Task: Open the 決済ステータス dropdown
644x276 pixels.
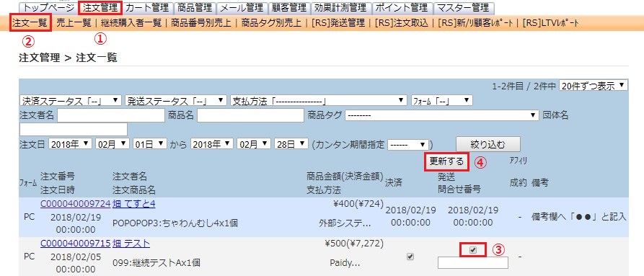Action: (x=71, y=100)
